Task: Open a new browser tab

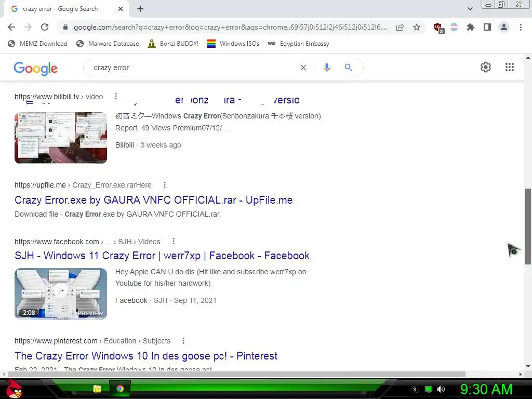Action: point(140,9)
